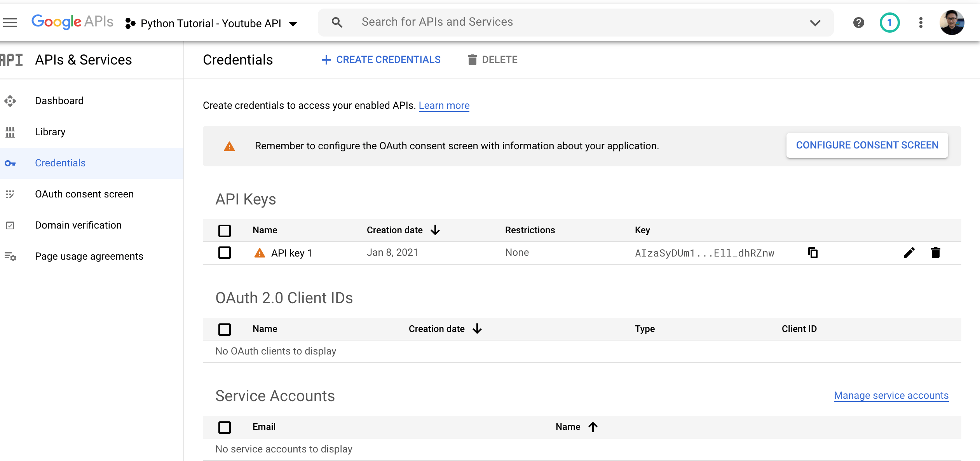Screen dimensions: 980x461
Task: Select all OAuth 2.0 Client IDs checkbox
Action: (x=225, y=329)
